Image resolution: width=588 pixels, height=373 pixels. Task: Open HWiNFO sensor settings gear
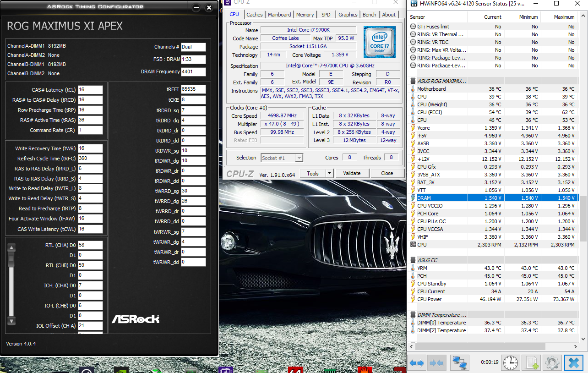point(552,362)
